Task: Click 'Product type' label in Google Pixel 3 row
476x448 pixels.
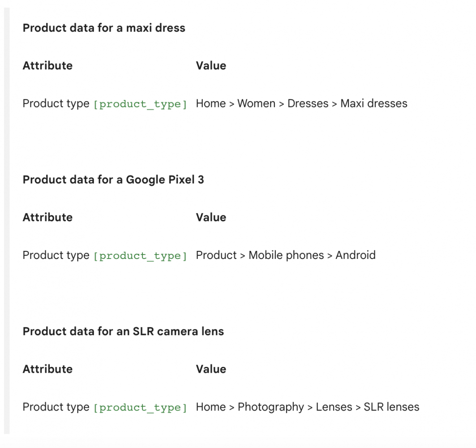Action: pos(56,255)
